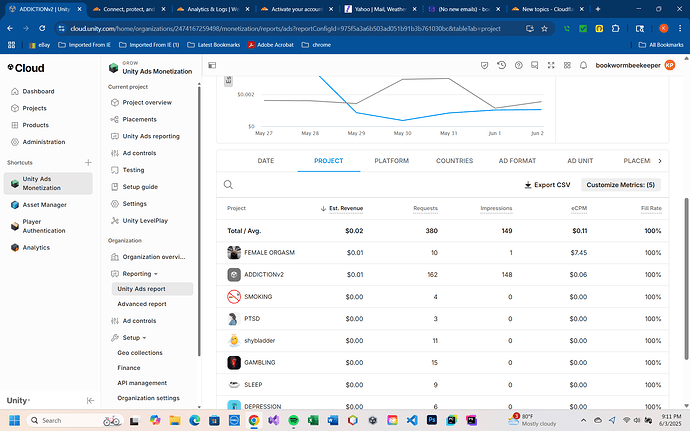The height and width of the screenshot is (431, 690).
Task: Switch to the AD UNIT tab
Action: pos(580,161)
